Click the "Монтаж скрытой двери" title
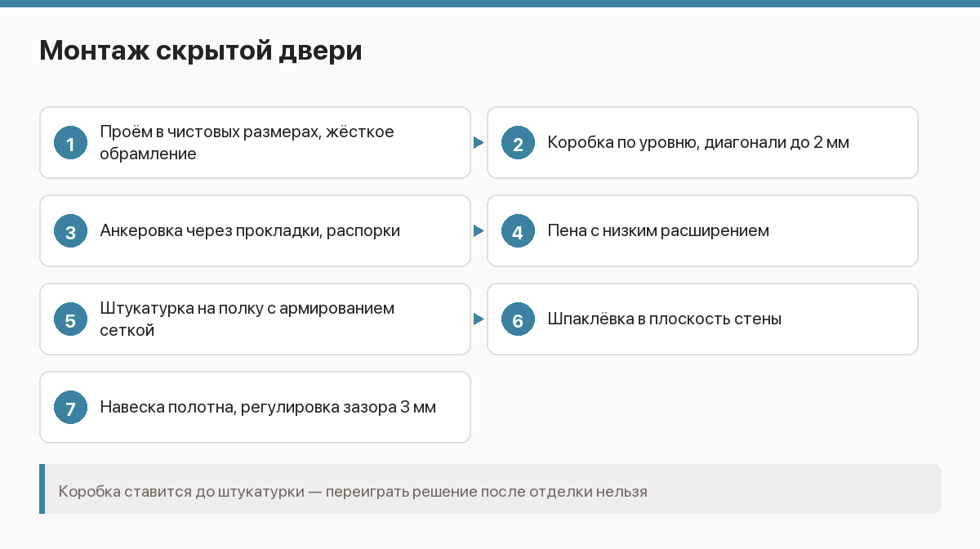This screenshot has height=549, width=980. (x=201, y=51)
